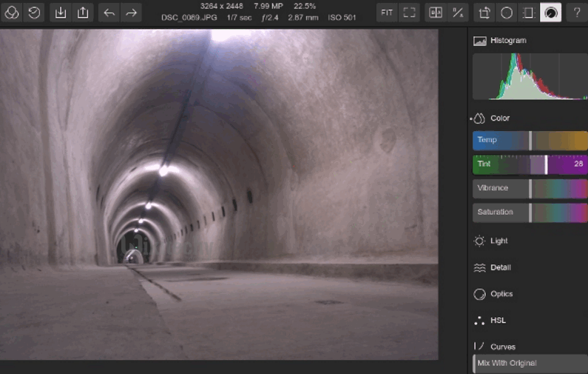Open the help question mark icon
Screen dimensions: 588x374
(x=577, y=13)
